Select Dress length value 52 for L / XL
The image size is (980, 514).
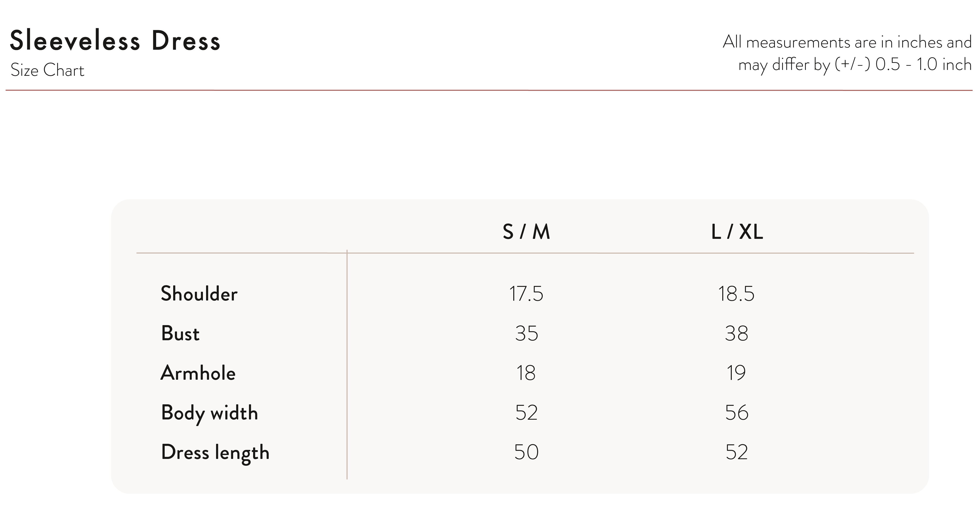(736, 452)
